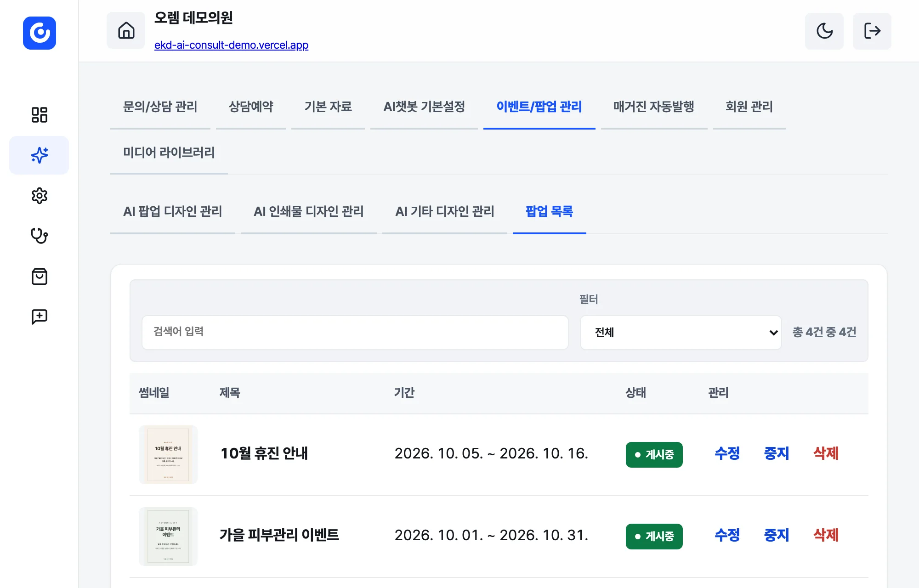
Task: Switch to AI챗봇 기본설정 tab
Action: (424, 107)
